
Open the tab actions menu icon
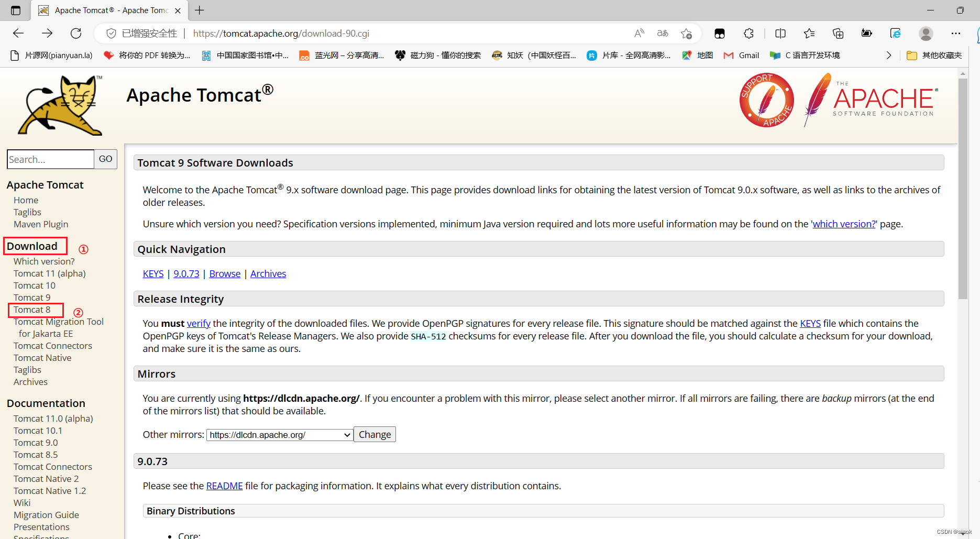[16, 10]
